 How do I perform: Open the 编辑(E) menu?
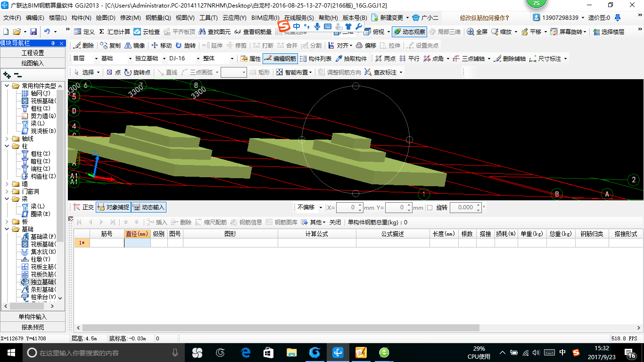point(35,18)
